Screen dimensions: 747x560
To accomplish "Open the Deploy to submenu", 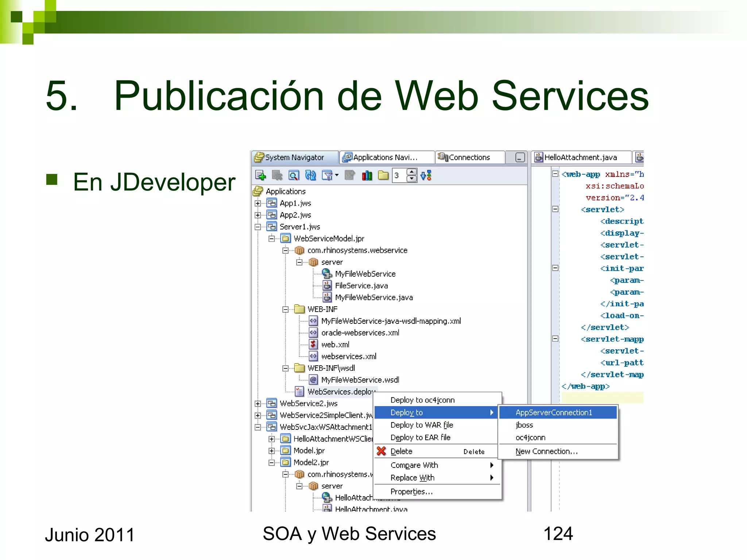I will tap(437, 412).
